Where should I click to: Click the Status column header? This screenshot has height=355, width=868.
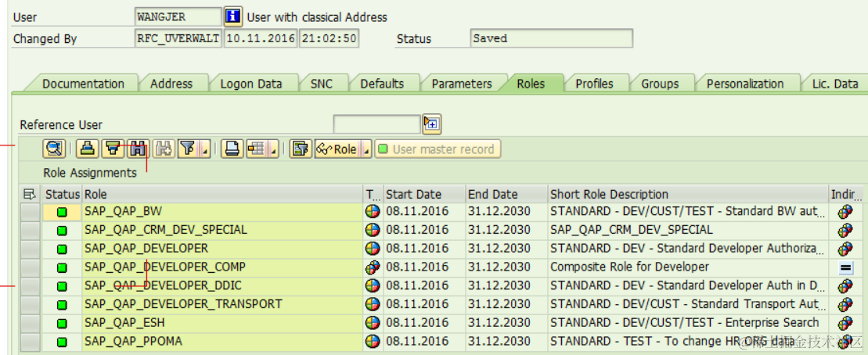[63, 194]
